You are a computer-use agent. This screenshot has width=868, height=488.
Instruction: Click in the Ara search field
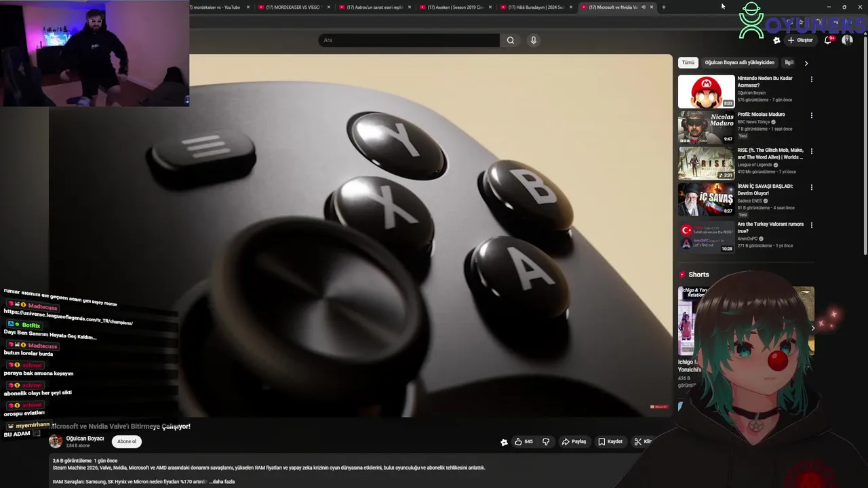pos(409,40)
